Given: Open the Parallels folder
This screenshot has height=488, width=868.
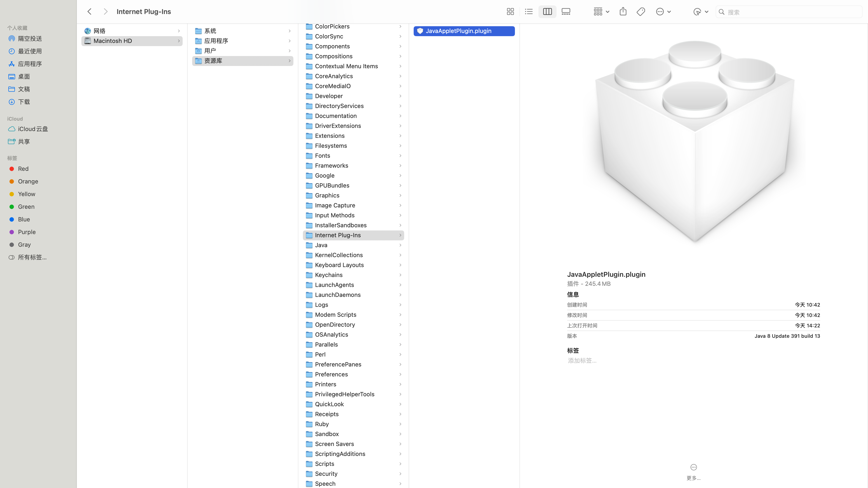Looking at the screenshot, I should coord(354,345).
